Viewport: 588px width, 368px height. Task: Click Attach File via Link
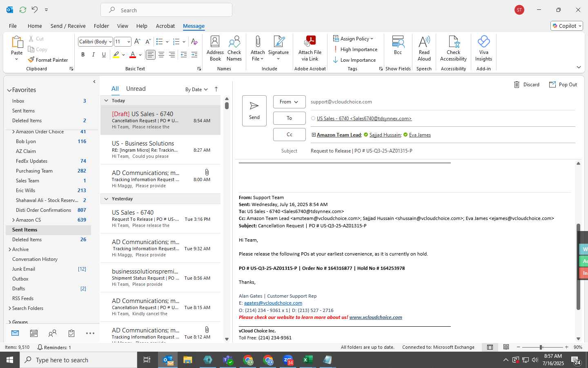310,49
